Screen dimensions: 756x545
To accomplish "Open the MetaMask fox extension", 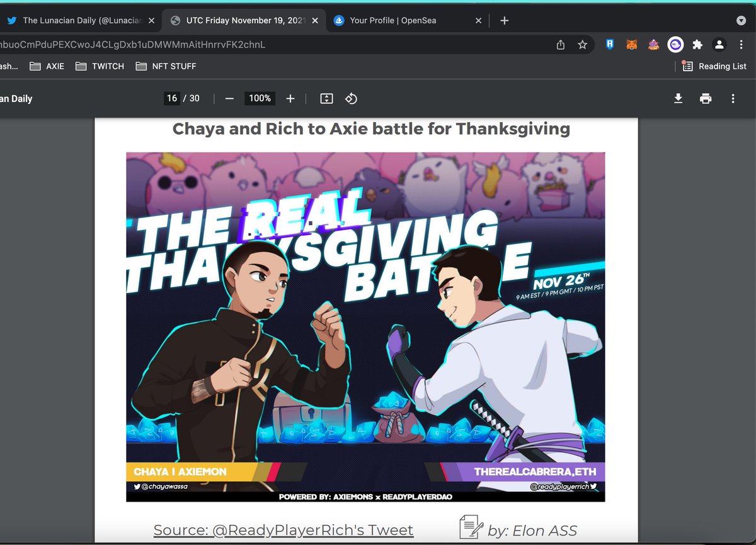I will [631, 45].
